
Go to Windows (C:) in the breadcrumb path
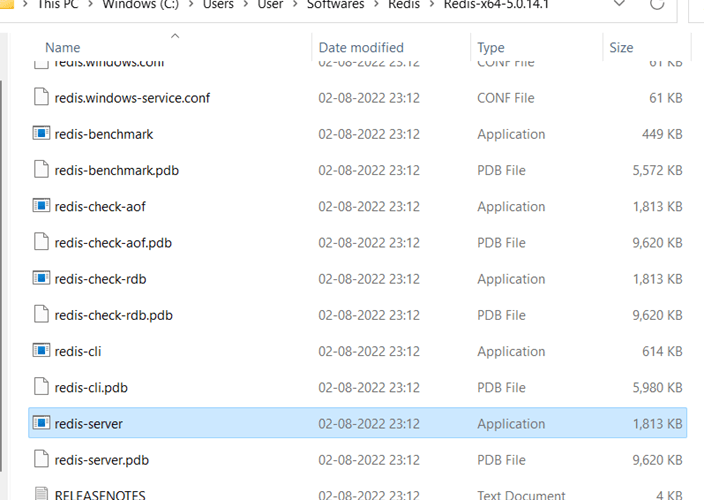(141, 4)
